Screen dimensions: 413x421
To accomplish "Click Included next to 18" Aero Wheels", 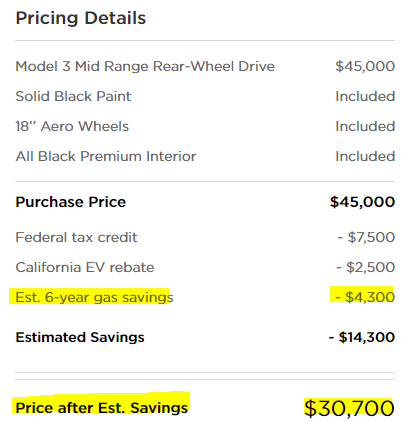I will coord(365,126).
